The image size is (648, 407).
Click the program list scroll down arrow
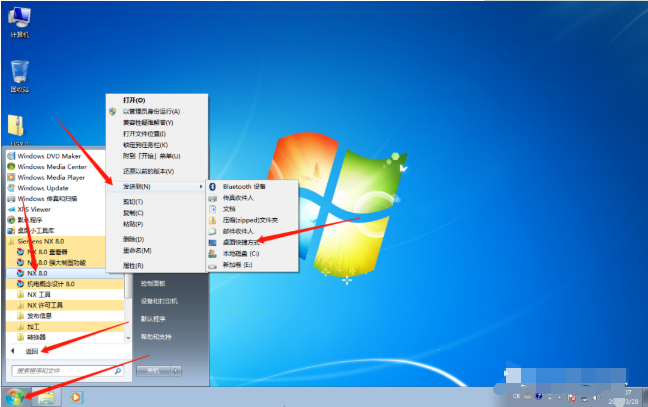click(128, 338)
